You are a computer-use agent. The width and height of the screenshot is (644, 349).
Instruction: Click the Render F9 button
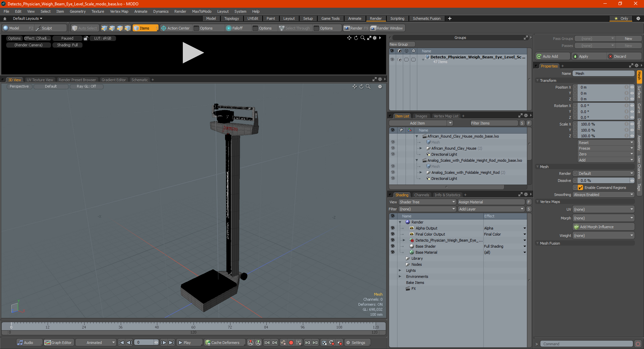tap(356, 28)
